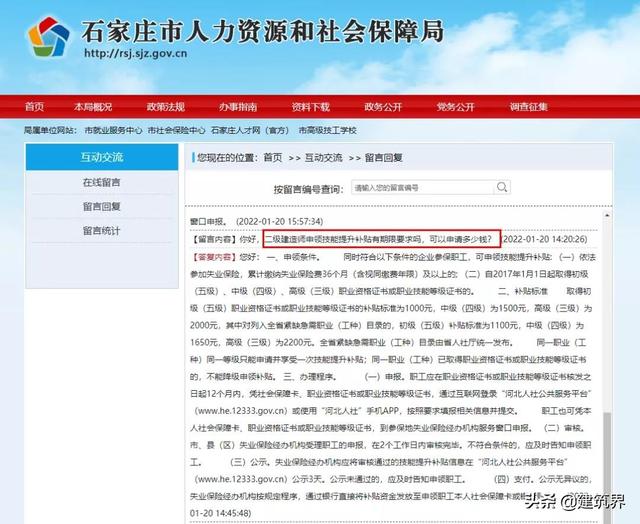Click the 首页 breadcrumb link
640x524 pixels.
pyautogui.click(x=273, y=158)
